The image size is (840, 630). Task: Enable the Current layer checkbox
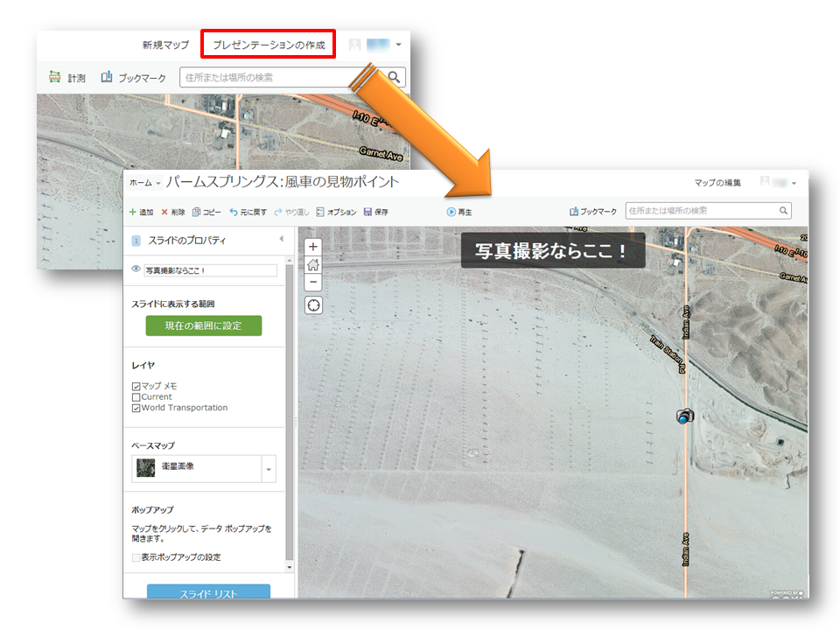[136, 397]
